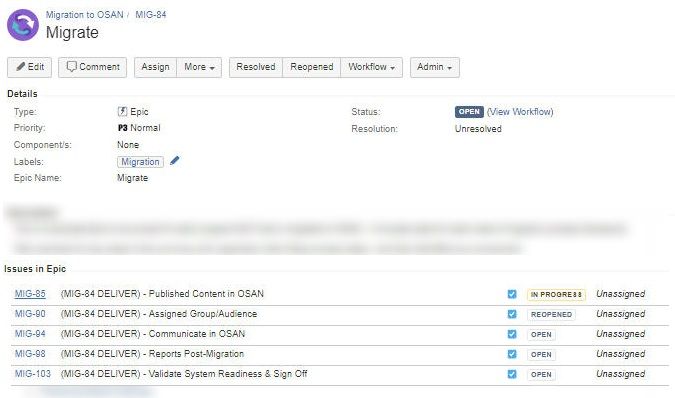
Task: Click OPEN status badge for MIG-98
Action: [541, 355]
